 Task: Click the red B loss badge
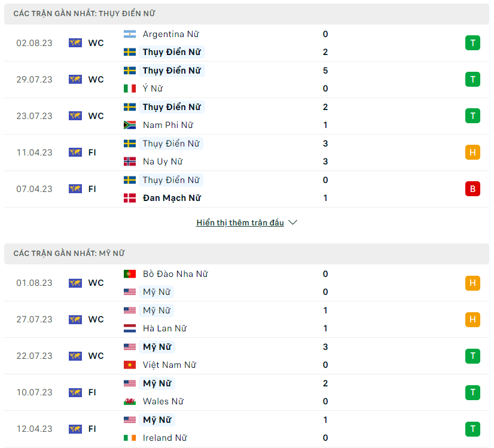click(x=472, y=189)
